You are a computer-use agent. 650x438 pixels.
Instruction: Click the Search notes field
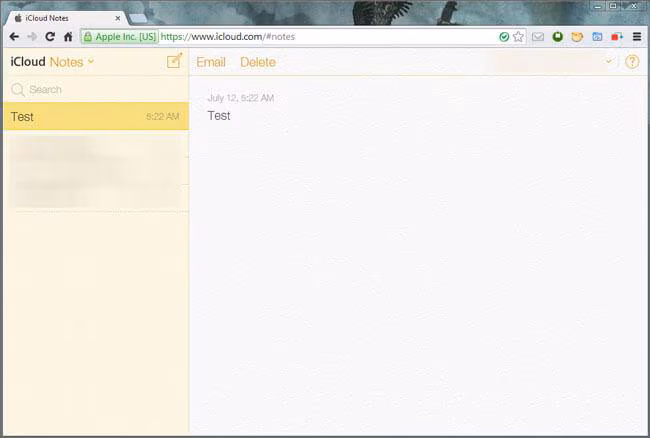(96, 89)
